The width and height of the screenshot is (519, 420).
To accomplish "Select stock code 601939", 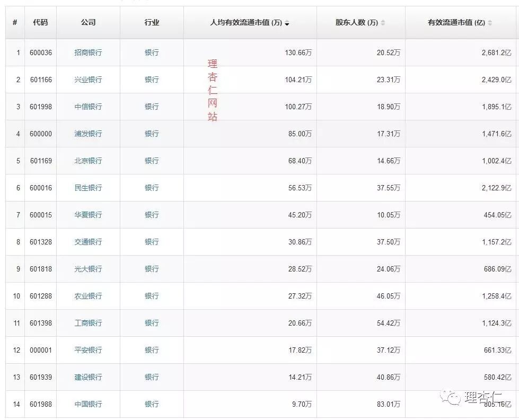I will tap(41, 377).
